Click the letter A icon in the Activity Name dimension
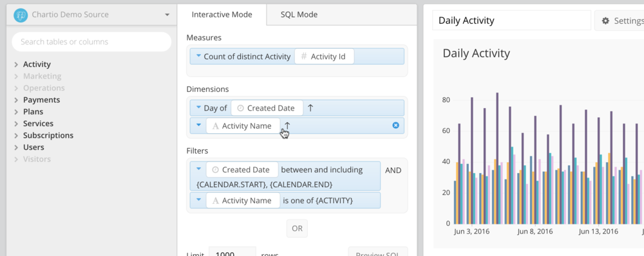Screen dimensions: 644x256 pos(216,126)
